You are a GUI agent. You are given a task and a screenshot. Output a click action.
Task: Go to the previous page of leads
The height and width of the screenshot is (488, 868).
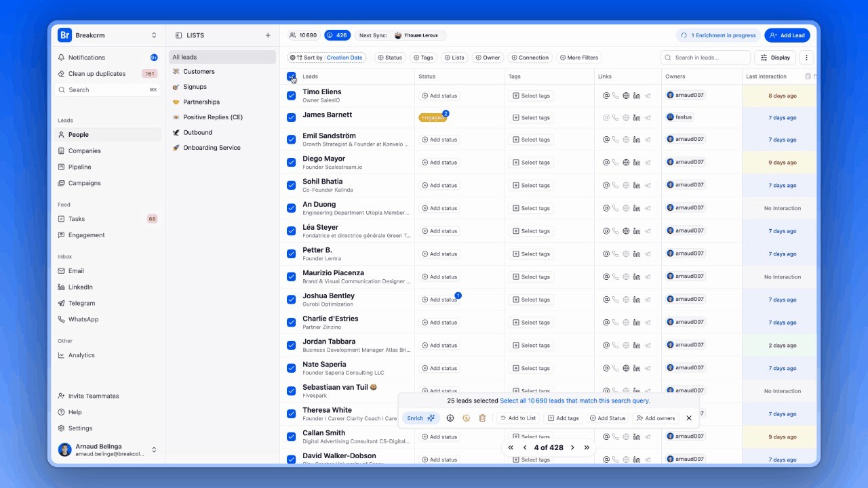pyautogui.click(x=525, y=447)
